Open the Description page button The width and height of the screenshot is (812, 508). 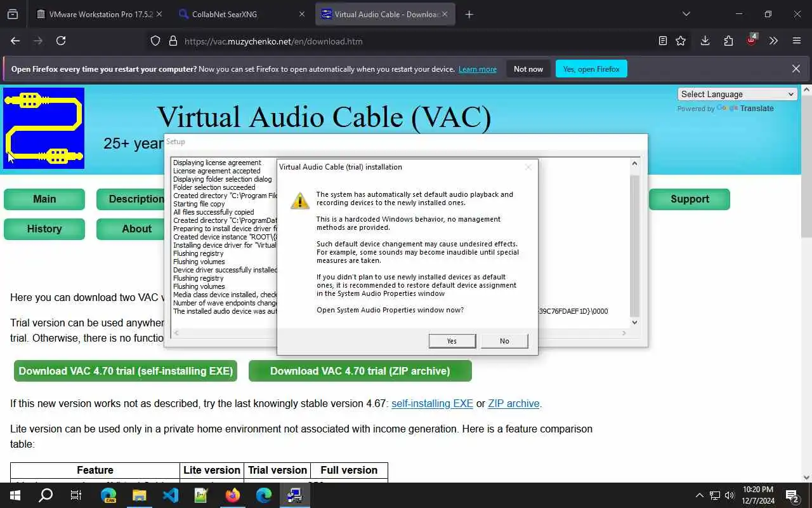click(x=131, y=199)
